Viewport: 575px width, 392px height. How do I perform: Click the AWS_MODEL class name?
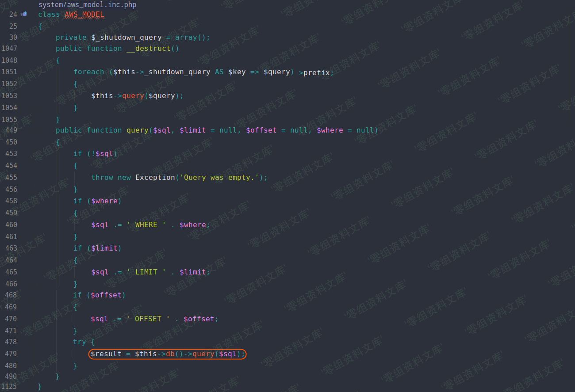84,15
